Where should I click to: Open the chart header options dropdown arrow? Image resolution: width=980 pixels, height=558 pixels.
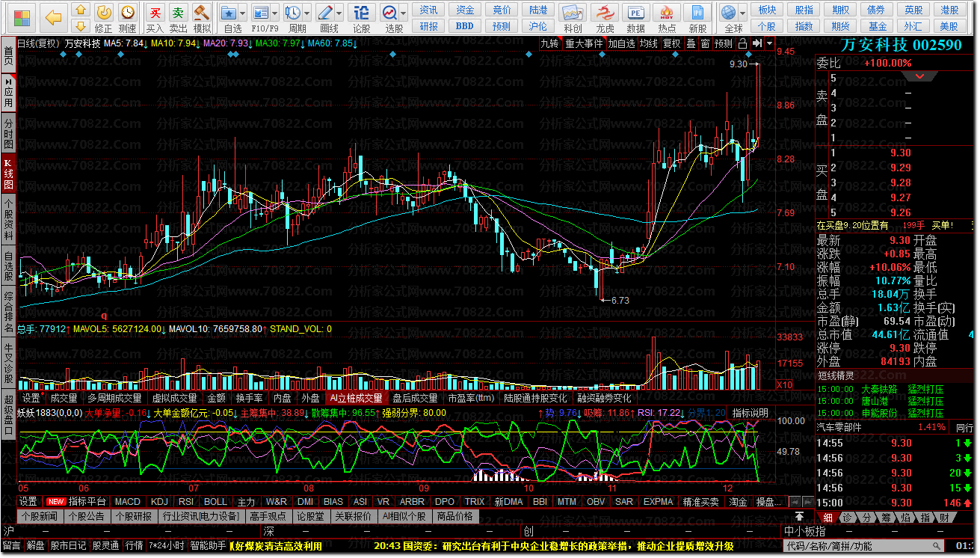point(769,43)
